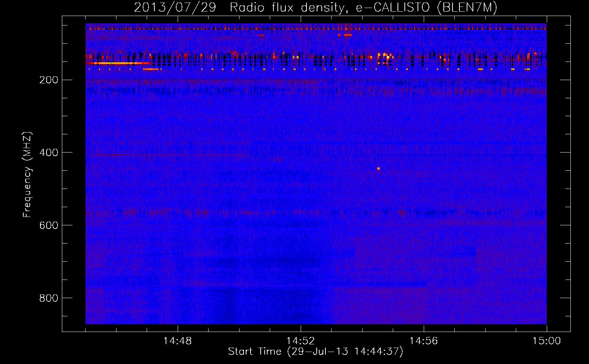Viewport: 589px width, 364px height.
Task: Click the 800 frequency tick label
Action: tap(49, 298)
